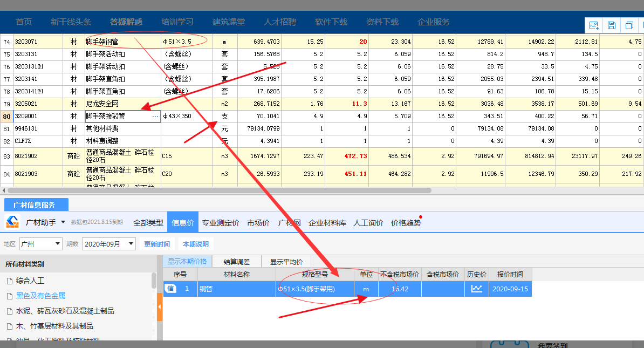The width and height of the screenshot is (644, 348).
Task: Click red price value 472.73
Action: (355, 156)
